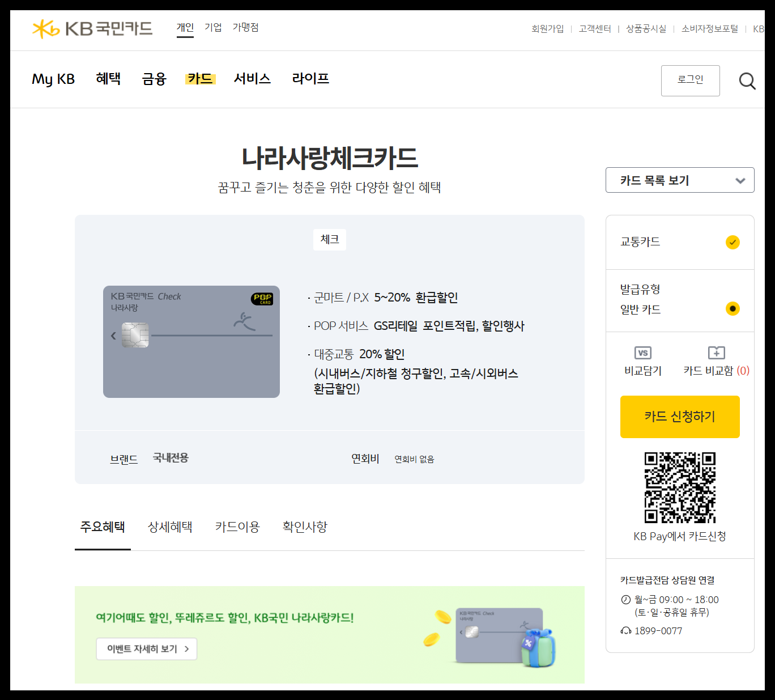Select the 카드이용 tab
The height and width of the screenshot is (700, 775).
237,527
